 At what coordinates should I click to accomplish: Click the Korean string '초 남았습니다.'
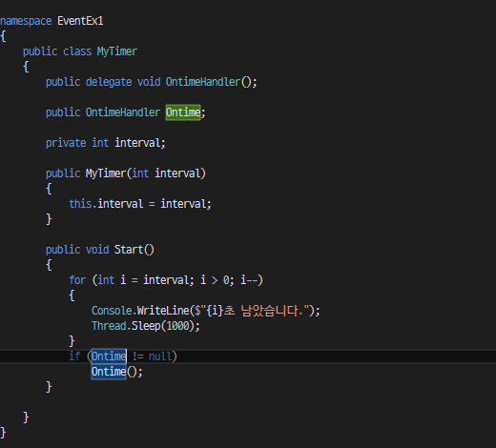pyautogui.click(x=263, y=311)
